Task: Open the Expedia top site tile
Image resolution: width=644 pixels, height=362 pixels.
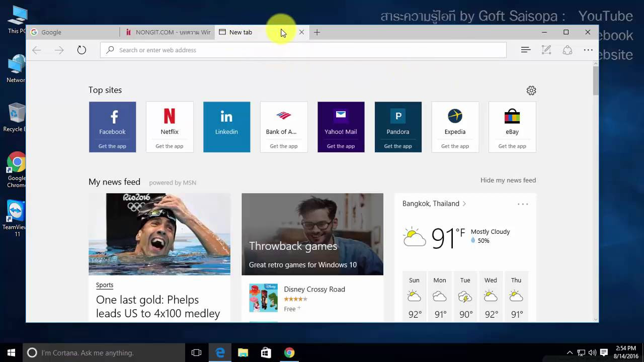Action: point(455,127)
